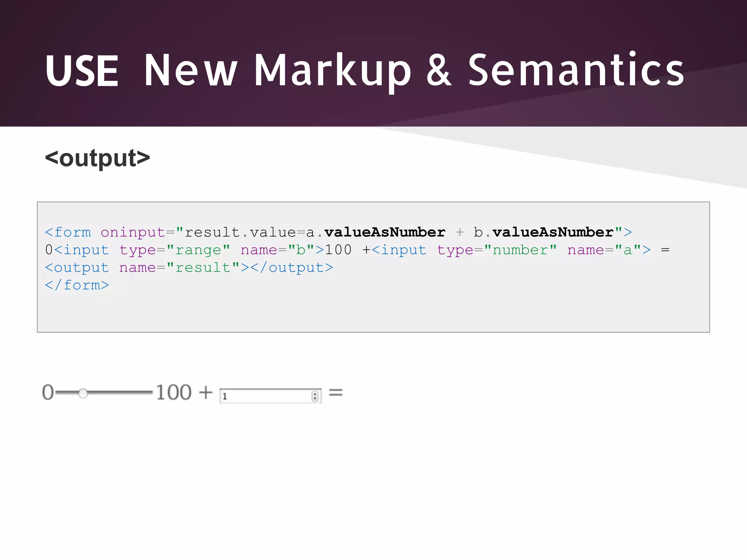Click the '0' label left of slider
Image resolution: width=747 pixels, height=560 pixels.
tap(48, 393)
